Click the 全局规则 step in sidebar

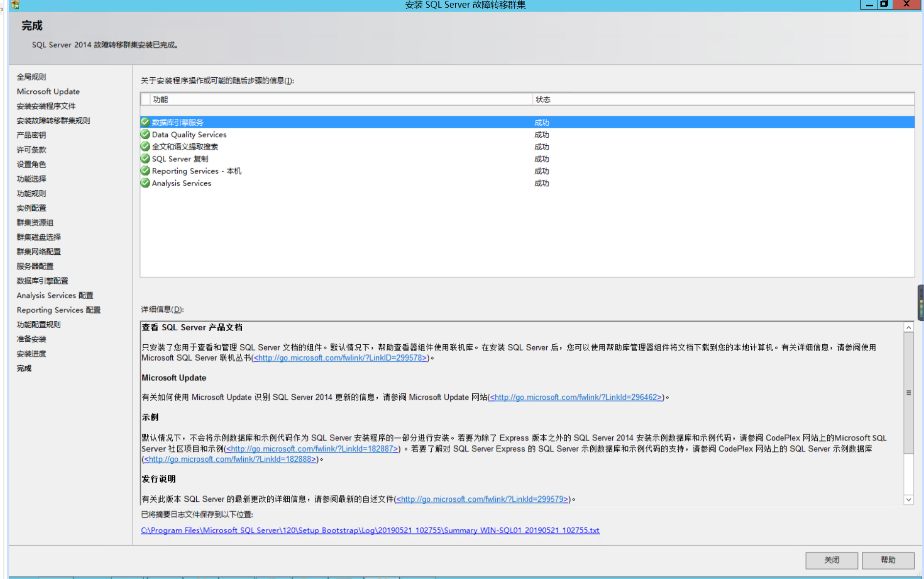pyautogui.click(x=31, y=77)
